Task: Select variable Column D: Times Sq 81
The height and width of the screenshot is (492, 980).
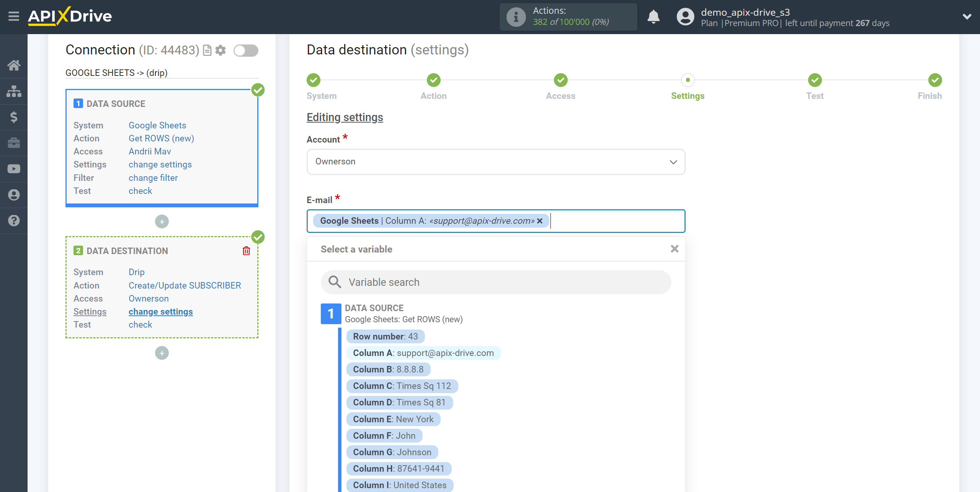Action: point(399,402)
